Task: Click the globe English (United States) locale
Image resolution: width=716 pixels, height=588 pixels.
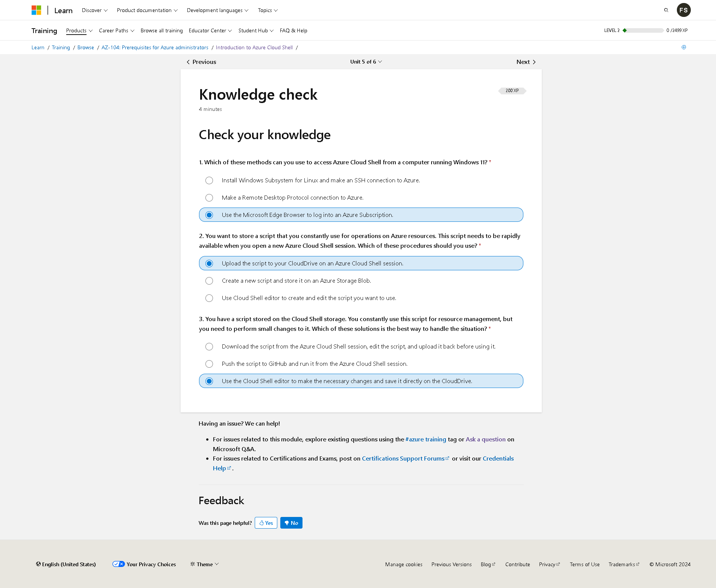Action: [x=66, y=564]
